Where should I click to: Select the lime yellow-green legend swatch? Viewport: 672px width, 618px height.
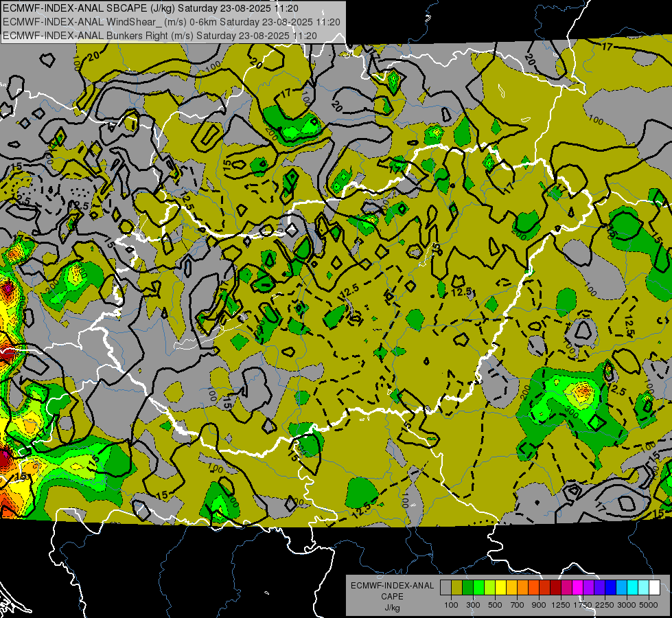click(490, 588)
